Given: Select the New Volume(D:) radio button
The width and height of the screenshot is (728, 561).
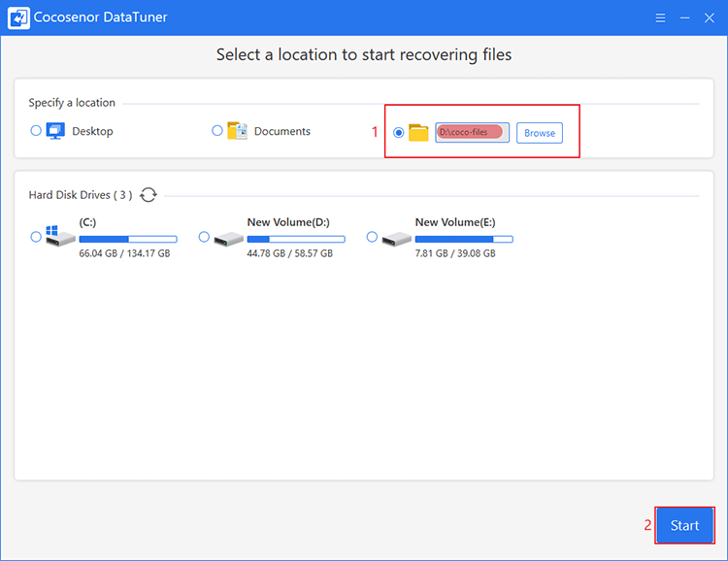Looking at the screenshot, I should click(x=204, y=237).
